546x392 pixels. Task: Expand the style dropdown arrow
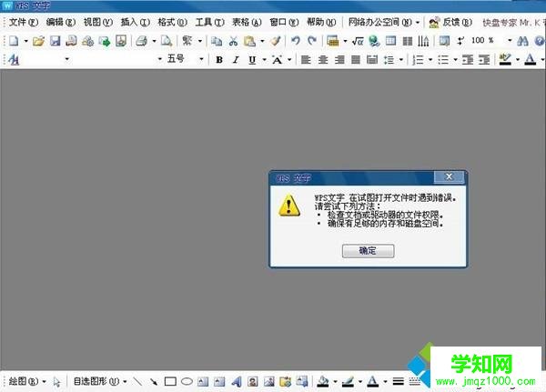[x=66, y=59]
